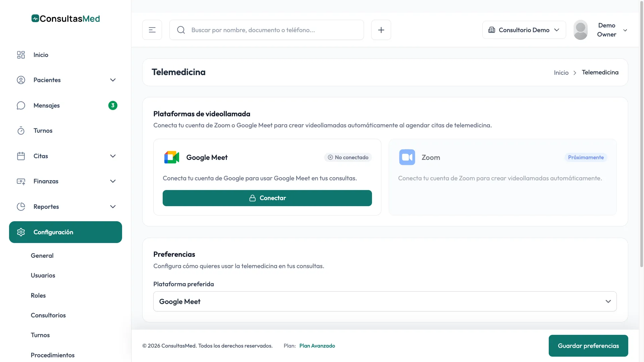Expand the Pacientes submenu chevron
Screen dimensions: 644x362
click(x=113, y=80)
